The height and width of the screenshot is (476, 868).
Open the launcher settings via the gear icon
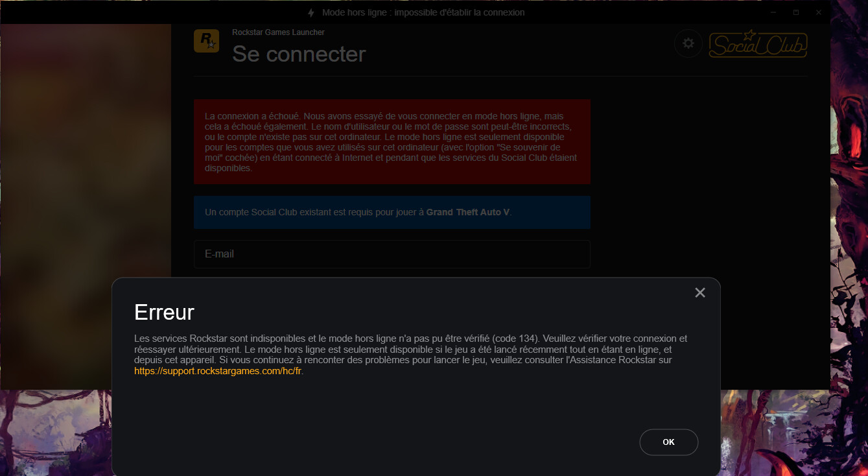pyautogui.click(x=688, y=43)
